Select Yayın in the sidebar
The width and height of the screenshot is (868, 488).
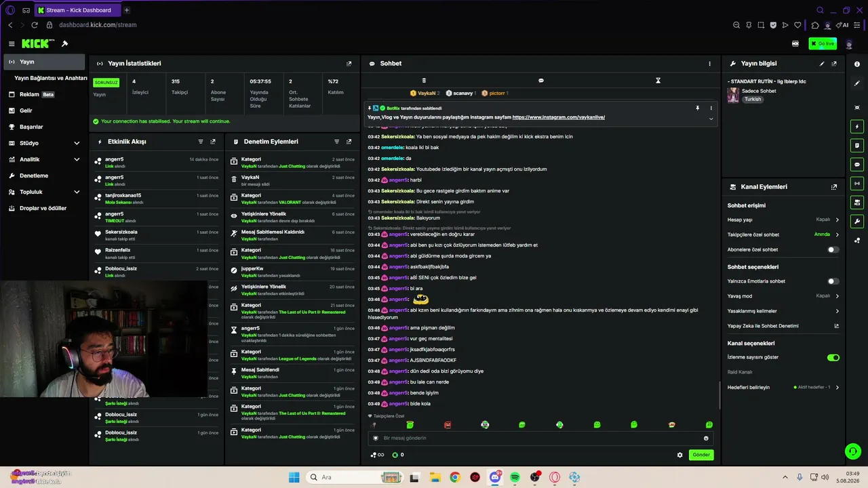pos(45,62)
